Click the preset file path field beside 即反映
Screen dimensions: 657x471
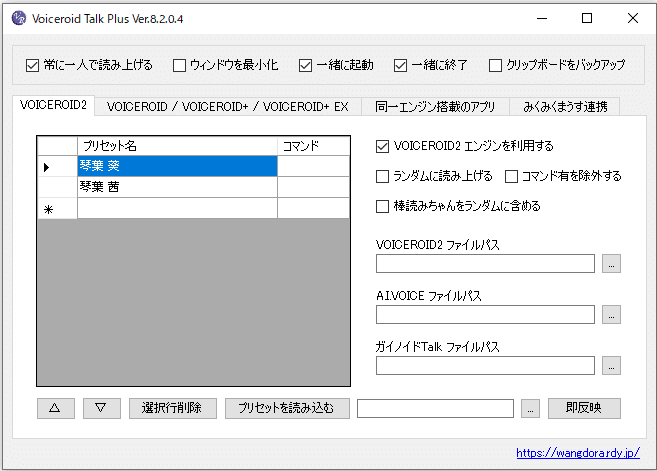coord(435,409)
